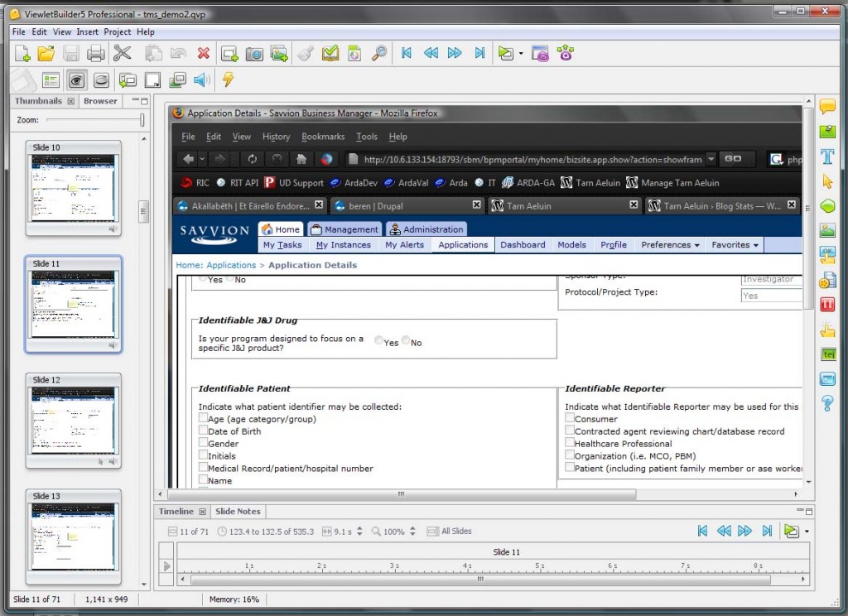
Task: Click the red pause object icon
Action: coord(826,305)
